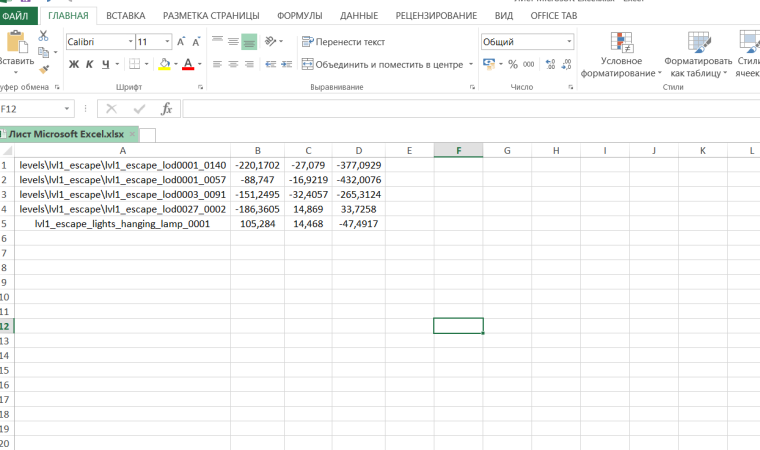Screen dimensions: 760x450
Task: Open Форматировать как таблицу menu
Action: [698, 54]
